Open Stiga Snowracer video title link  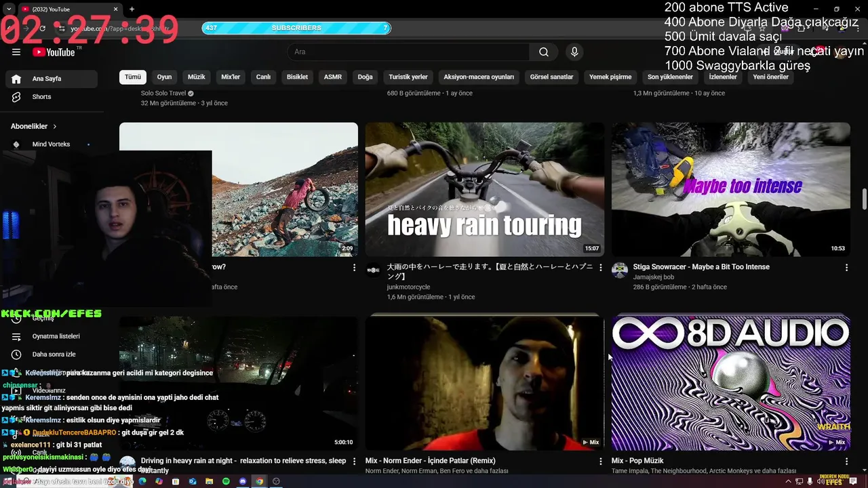pos(701,267)
